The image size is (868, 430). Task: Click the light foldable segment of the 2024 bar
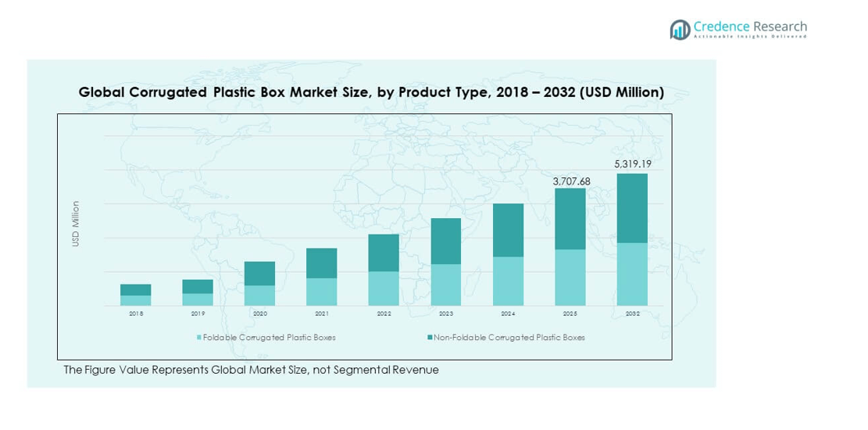pyautogui.click(x=509, y=281)
